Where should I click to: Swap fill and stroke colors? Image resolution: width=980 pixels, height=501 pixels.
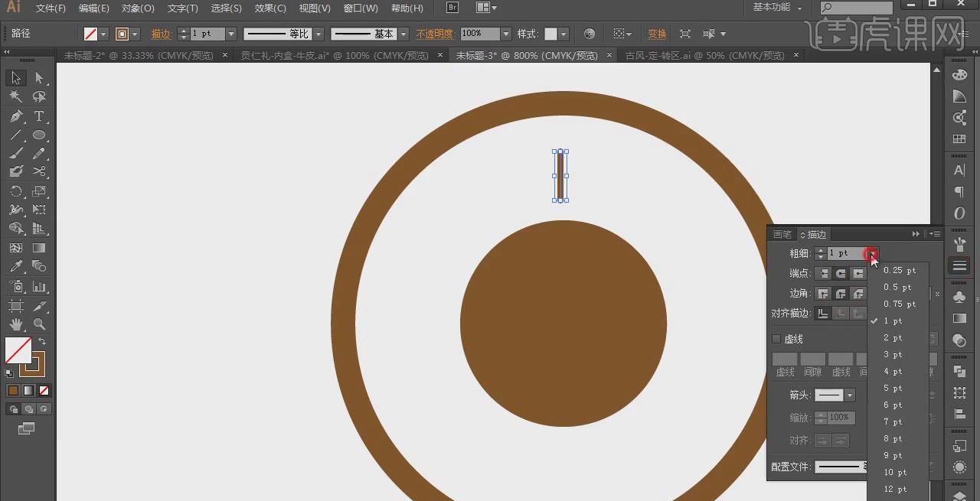pyautogui.click(x=43, y=341)
